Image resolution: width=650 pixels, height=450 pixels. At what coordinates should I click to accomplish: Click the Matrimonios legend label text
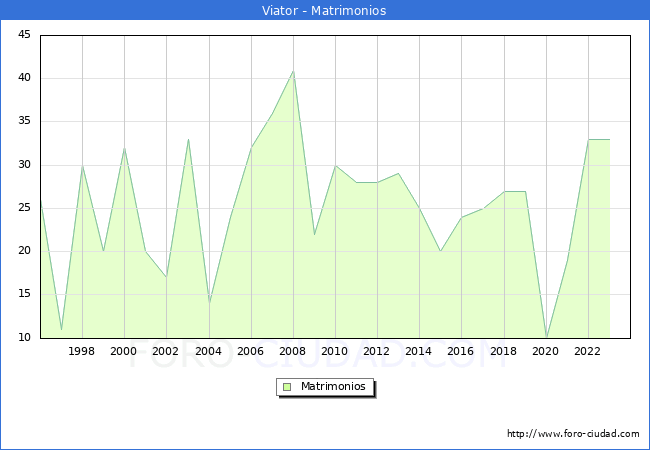coord(333,387)
